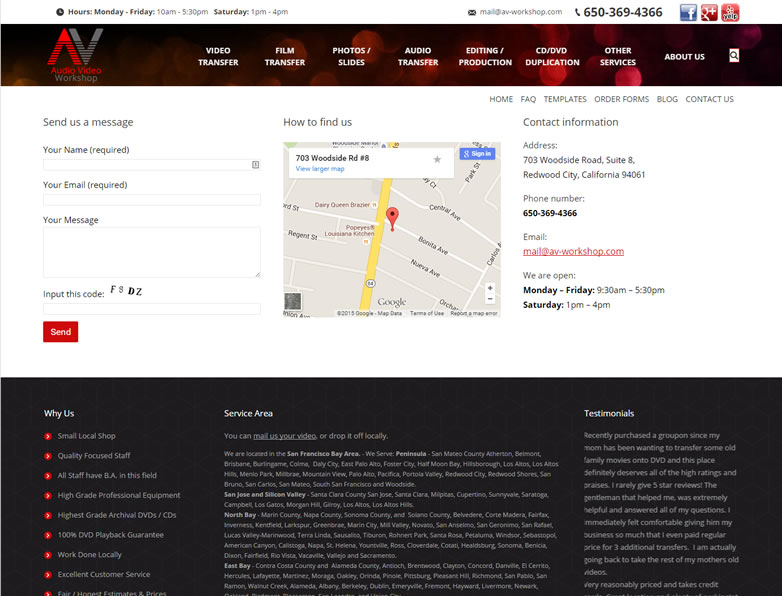This screenshot has height=596, width=782.
Task: Click the Your Message text area
Action: [x=151, y=252]
